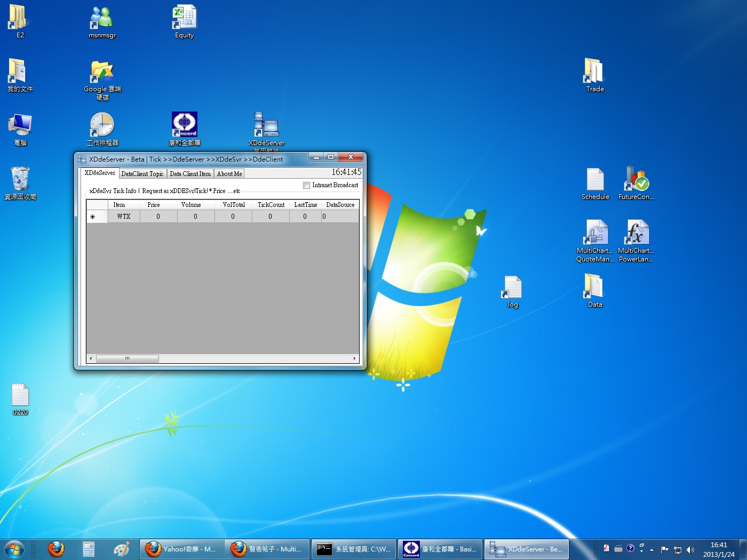Open 電腦 computer icon

(x=20, y=129)
